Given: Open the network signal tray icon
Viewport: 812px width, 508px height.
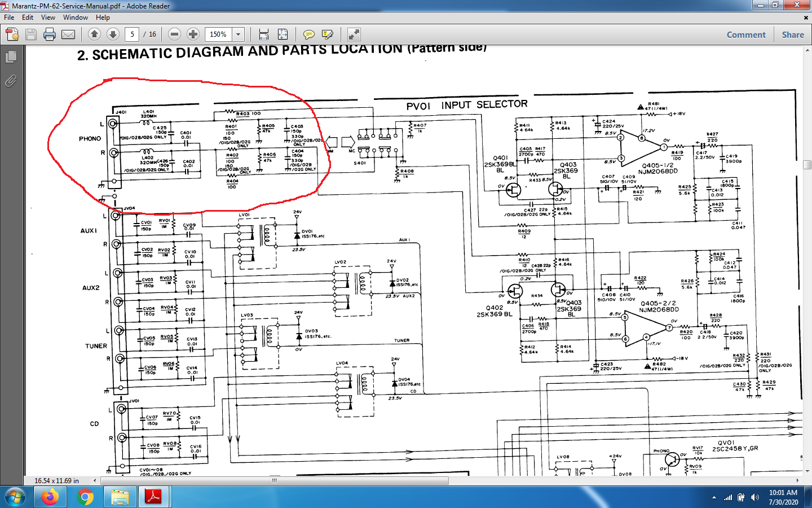Looking at the screenshot, I should click(x=728, y=497).
